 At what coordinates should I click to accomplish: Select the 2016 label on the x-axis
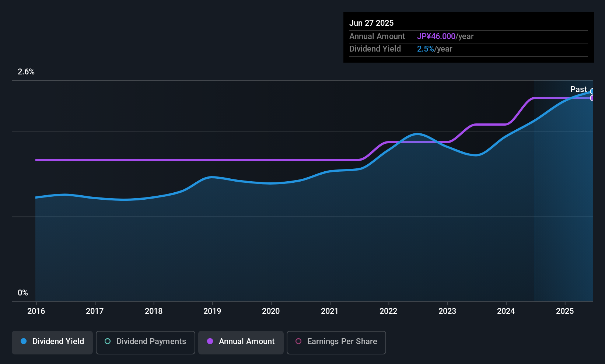36,311
